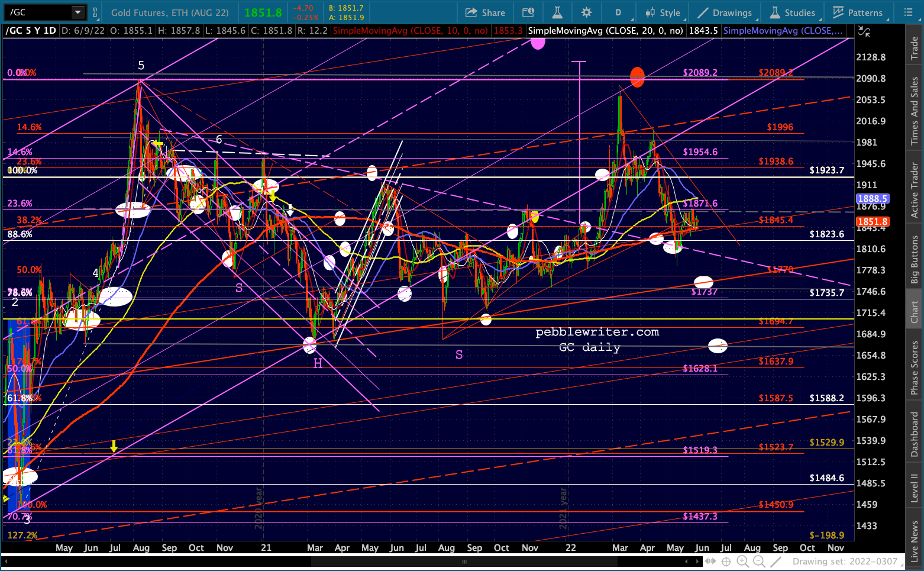Click the Gold Futures, ETH (AUG 22) description
Viewport: 924px width, 571px height.
click(170, 12)
